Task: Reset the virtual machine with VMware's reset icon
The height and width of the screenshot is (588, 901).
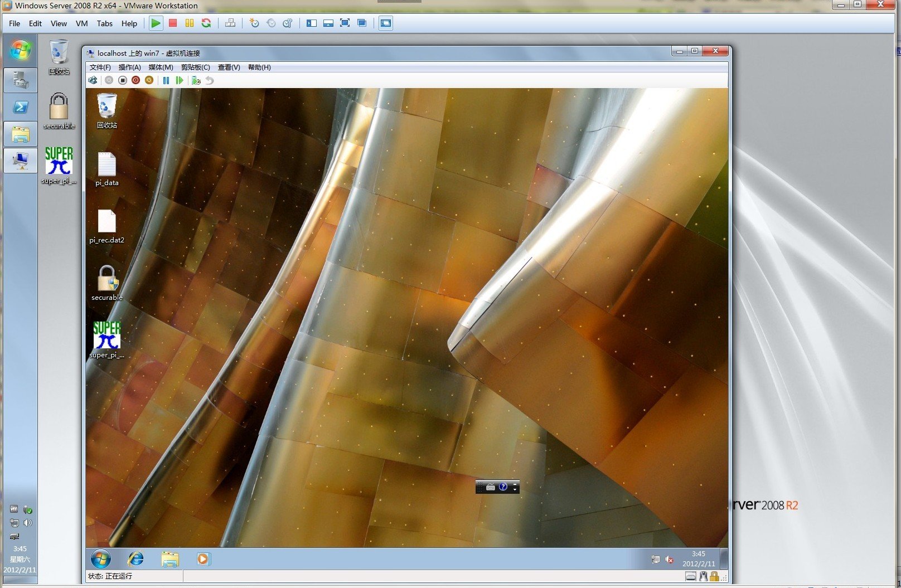Action: (x=206, y=23)
